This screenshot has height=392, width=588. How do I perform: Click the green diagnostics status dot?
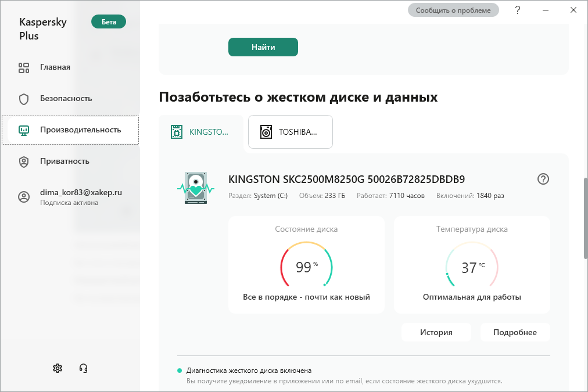coord(180,371)
